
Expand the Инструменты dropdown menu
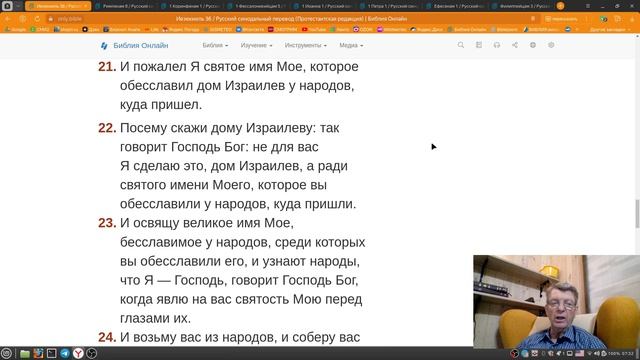(x=305, y=45)
